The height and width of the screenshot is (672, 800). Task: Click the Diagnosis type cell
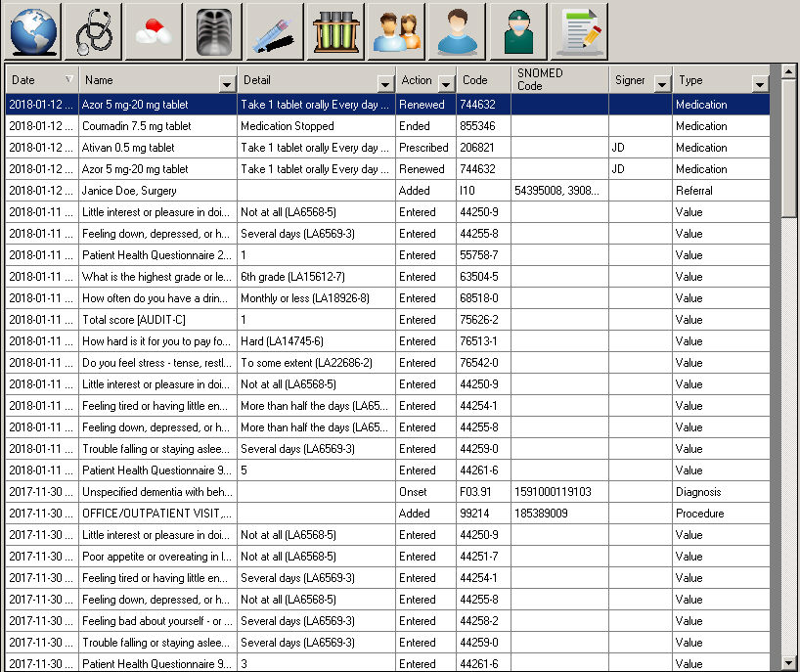[x=721, y=492]
